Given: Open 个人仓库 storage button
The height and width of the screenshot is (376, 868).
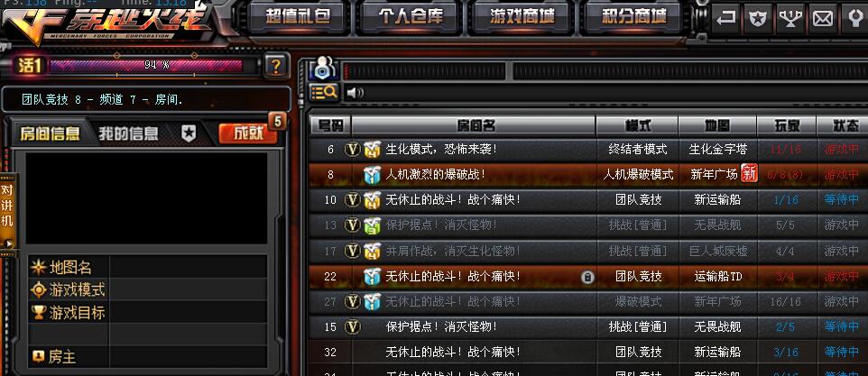Looking at the screenshot, I should click(x=411, y=16).
